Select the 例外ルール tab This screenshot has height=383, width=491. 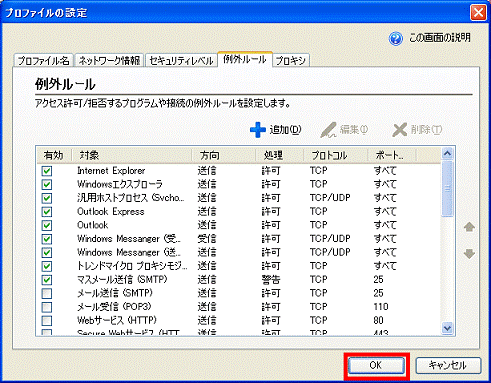tap(245, 60)
